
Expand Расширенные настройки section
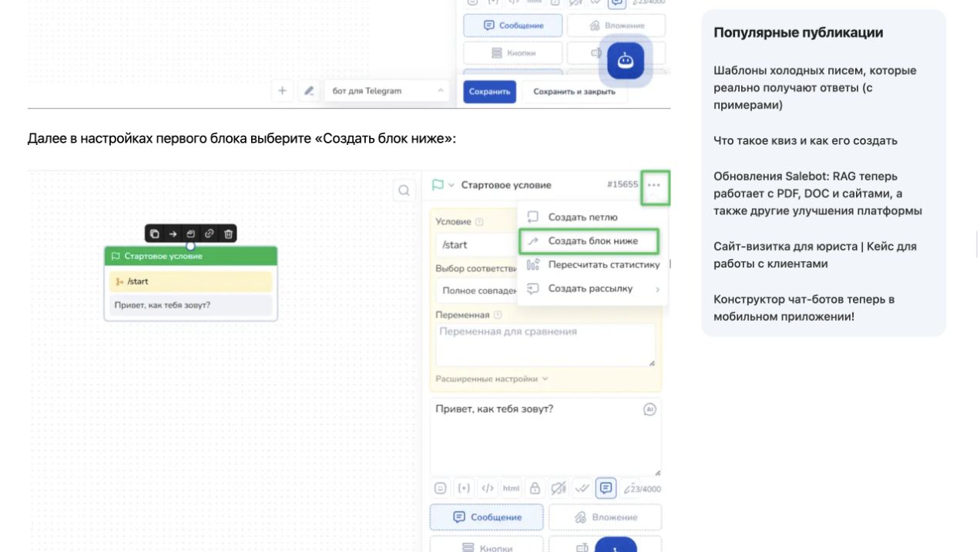492,379
